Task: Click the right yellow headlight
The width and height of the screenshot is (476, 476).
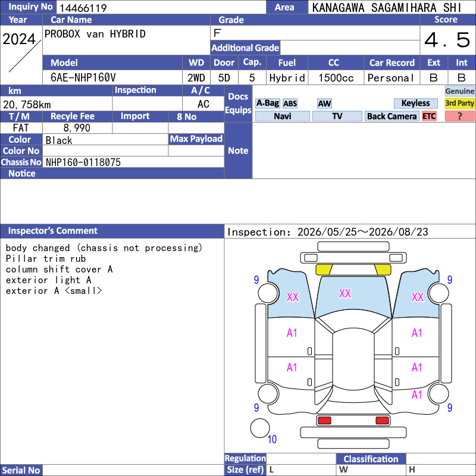Action: coord(383,270)
